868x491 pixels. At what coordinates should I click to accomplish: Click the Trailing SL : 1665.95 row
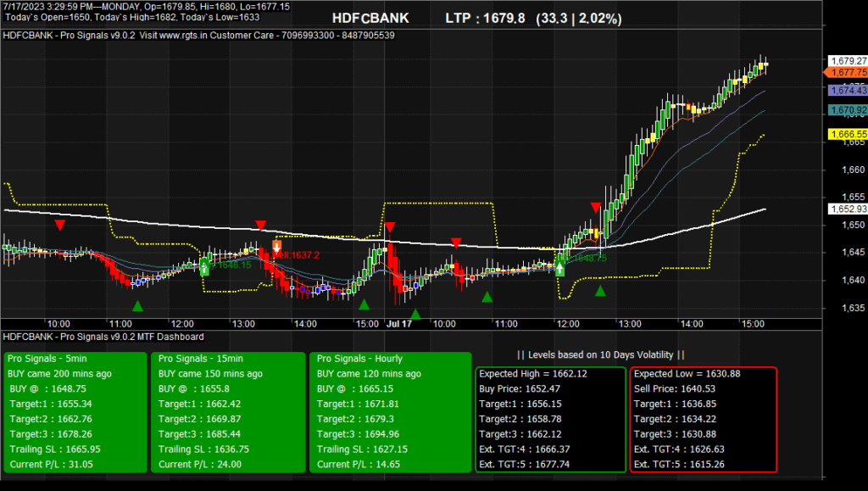[x=55, y=449]
